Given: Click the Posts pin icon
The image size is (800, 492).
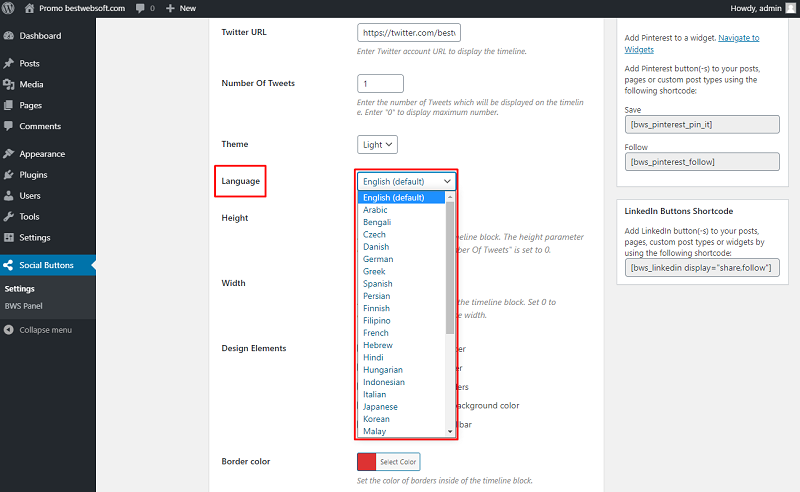Looking at the screenshot, I should point(9,63).
